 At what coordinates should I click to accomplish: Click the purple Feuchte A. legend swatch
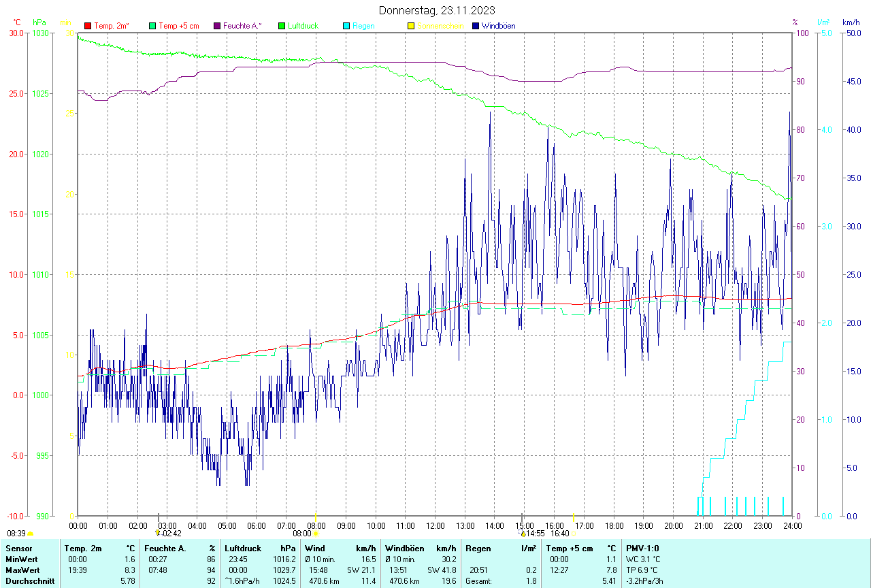217,26
